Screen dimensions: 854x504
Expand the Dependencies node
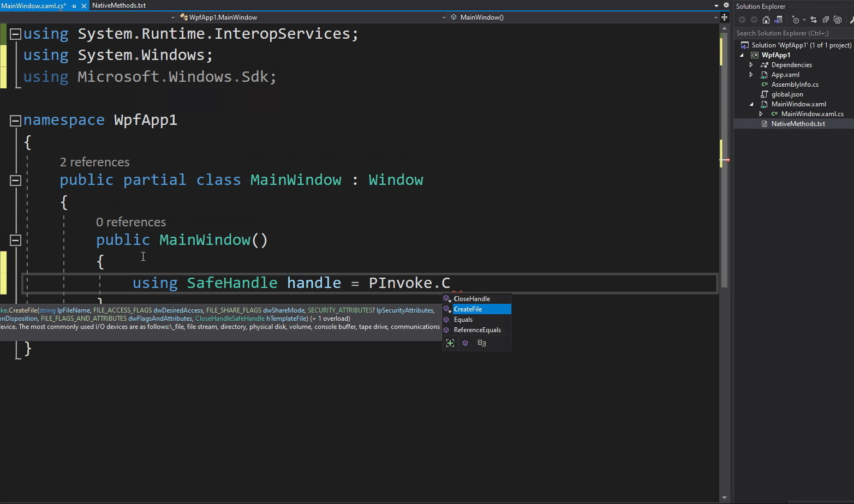pyautogui.click(x=751, y=65)
